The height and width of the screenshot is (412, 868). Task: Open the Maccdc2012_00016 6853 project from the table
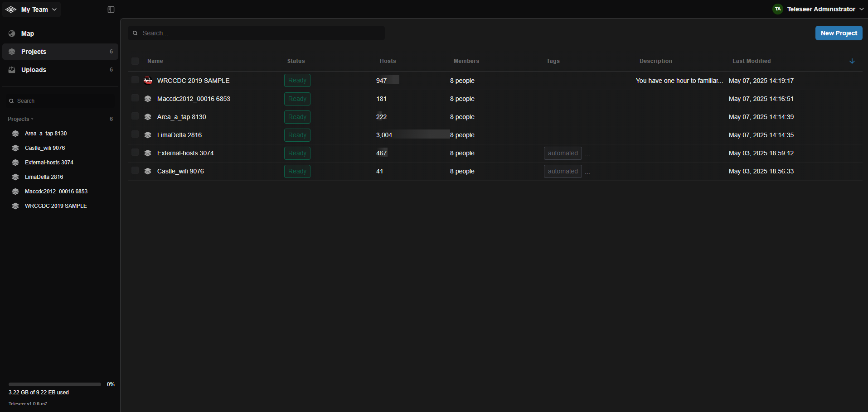point(194,99)
